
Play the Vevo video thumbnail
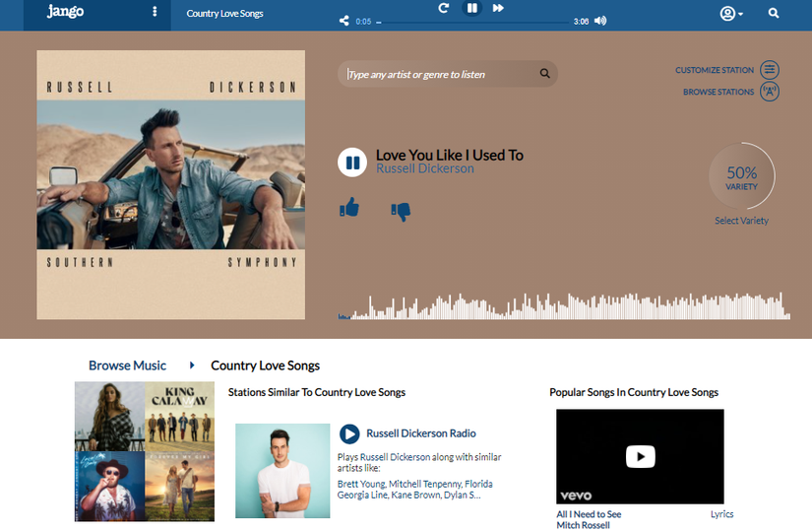coord(640,456)
